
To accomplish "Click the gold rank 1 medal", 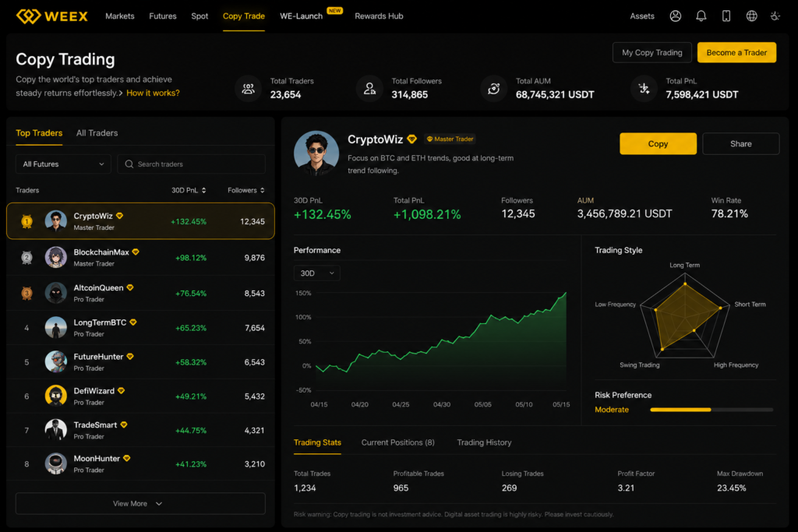I will tap(27, 221).
